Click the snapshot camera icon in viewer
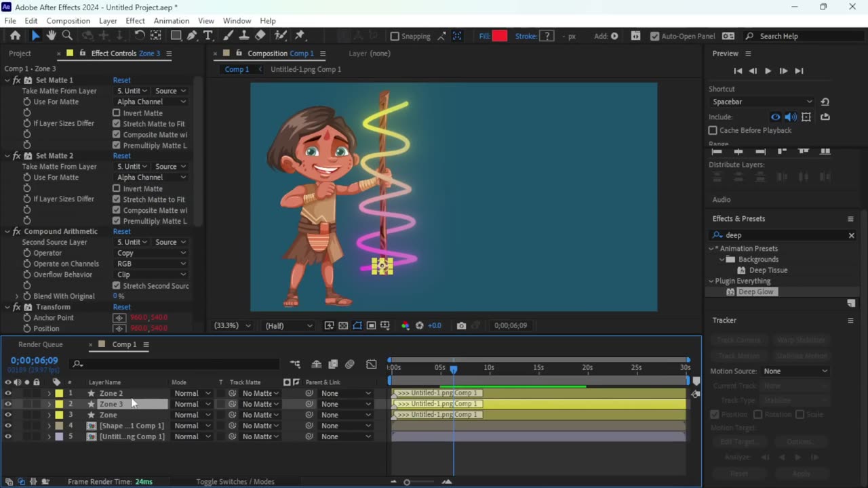This screenshot has width=868, height=488. pyautogui.click(x=461, y=326)
